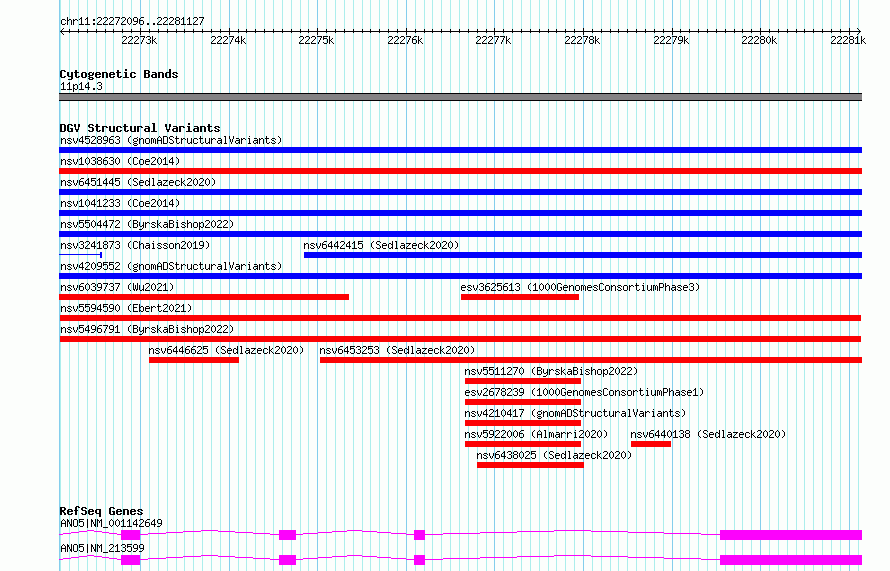Click red bar under nsv5496791
Image resolution: width=890 pixels, height=571 pixels.
(x=460, y=339)
